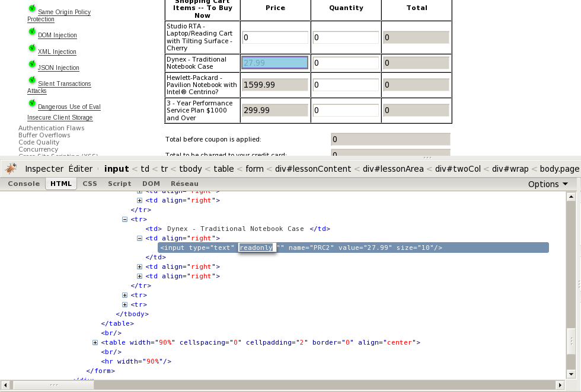
Task: Switch to the Console tab
Action: 24,184
